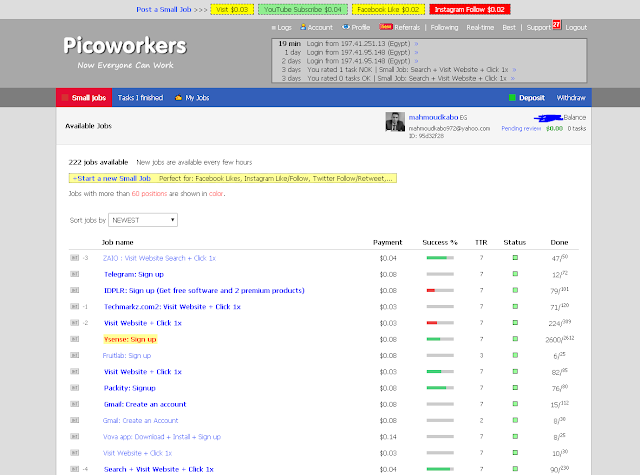The width and height of the screenshot is (640, 475).
Task: Click the success bar for Packity: Signup
Action: [440, 388]
